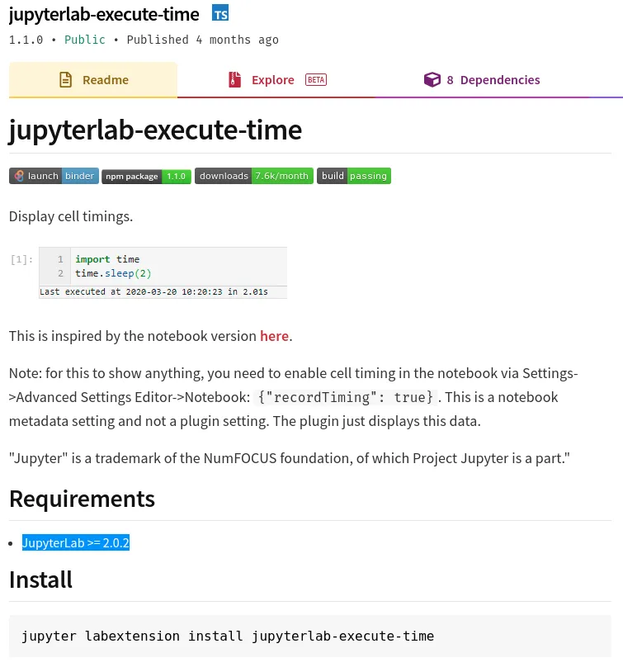
Task: Click the 'Published 4 months ago' text
Action: pos(203,40)
